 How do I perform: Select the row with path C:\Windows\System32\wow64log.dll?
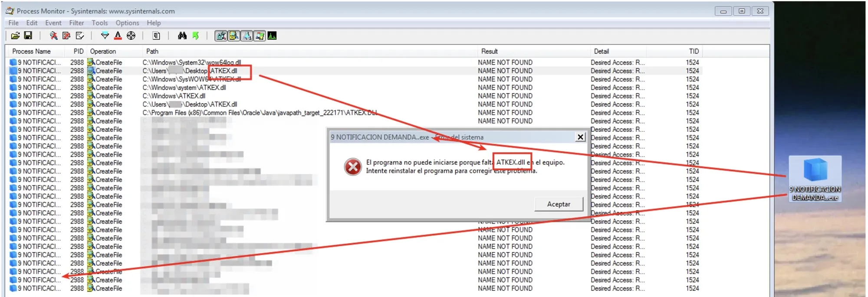[354, 62]
